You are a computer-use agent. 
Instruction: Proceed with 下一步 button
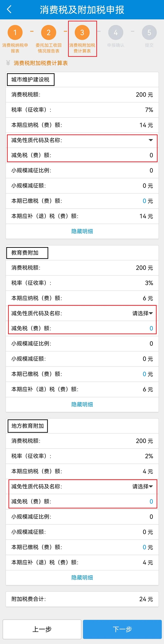(122, 629)
